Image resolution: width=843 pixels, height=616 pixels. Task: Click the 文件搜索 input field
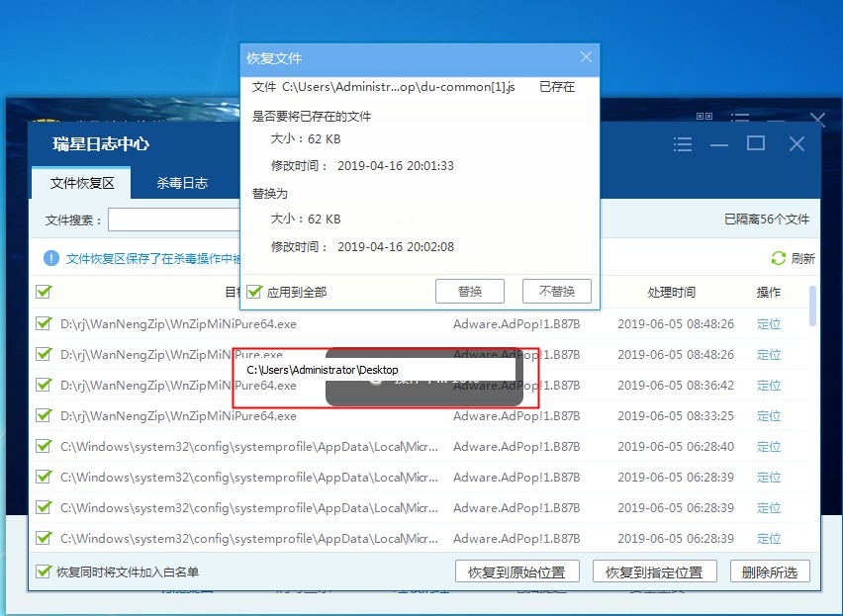click(174, 220)
